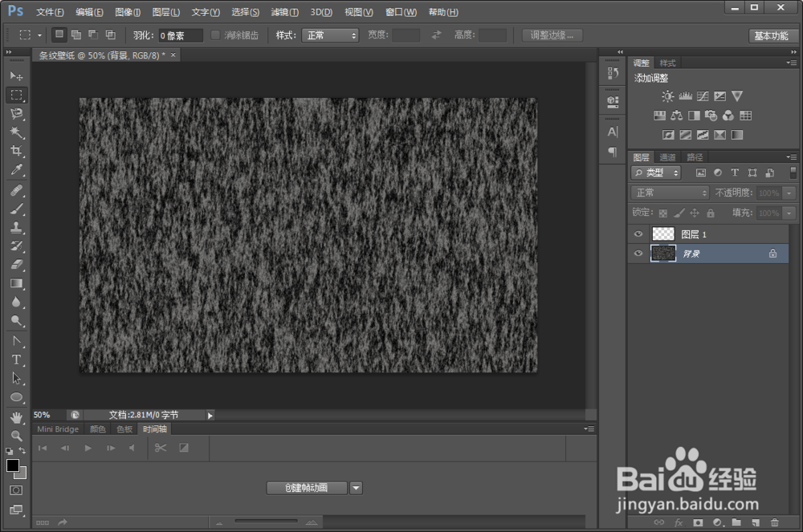Screen dimensions: 803x532
Task: Select the History Brush tool
Action: (x=16, y=246)
